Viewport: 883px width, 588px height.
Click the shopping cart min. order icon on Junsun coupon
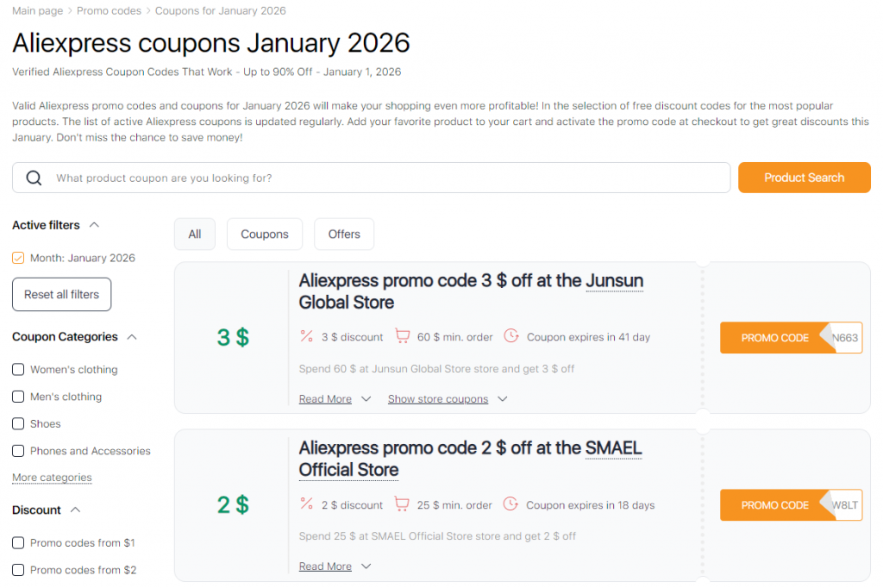pyautogui.click(x=403, y=336)
